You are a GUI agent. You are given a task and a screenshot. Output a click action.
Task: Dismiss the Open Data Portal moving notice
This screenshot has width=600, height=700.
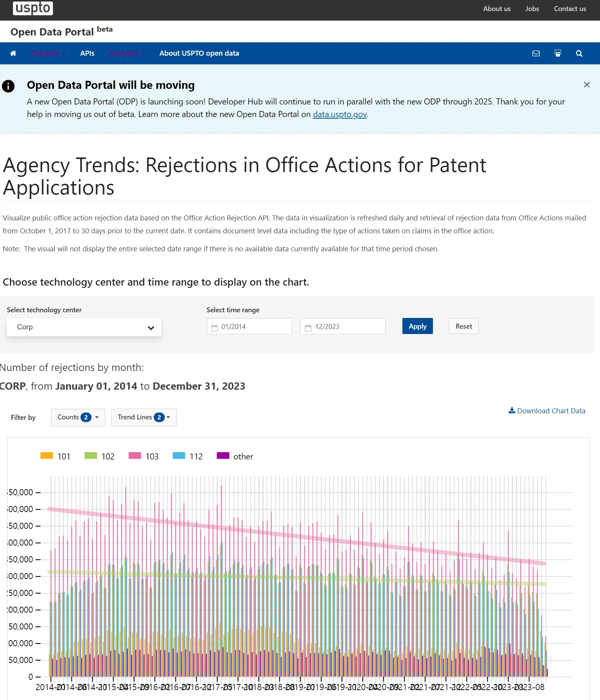(x=587, y=85)
